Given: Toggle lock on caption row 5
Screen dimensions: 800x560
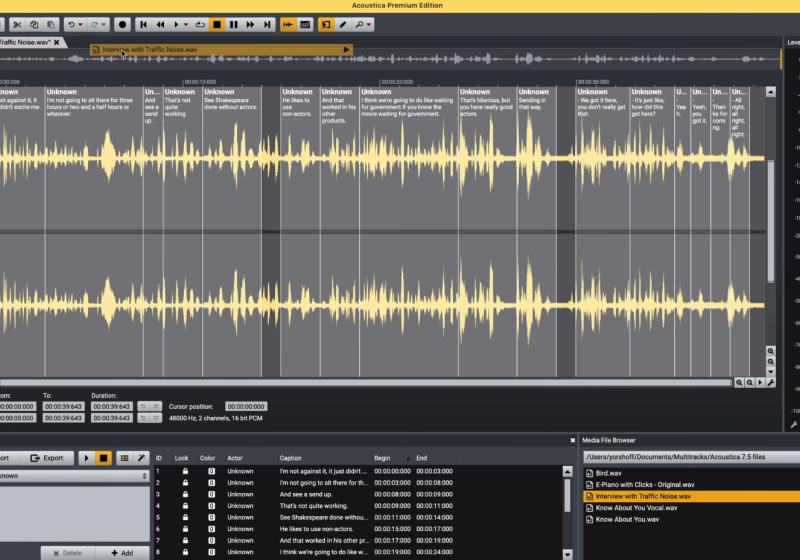Looking at the screenshot, I should [x=185, y=517].
